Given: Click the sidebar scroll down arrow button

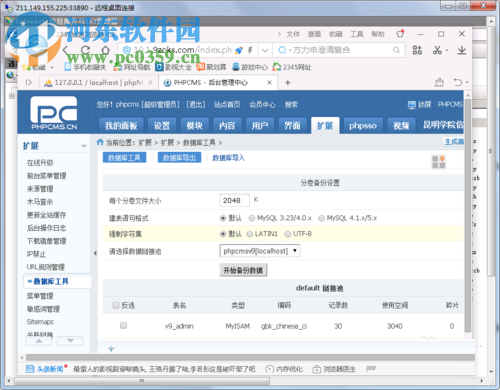Looking at the screenshot, I should (70, 341).
